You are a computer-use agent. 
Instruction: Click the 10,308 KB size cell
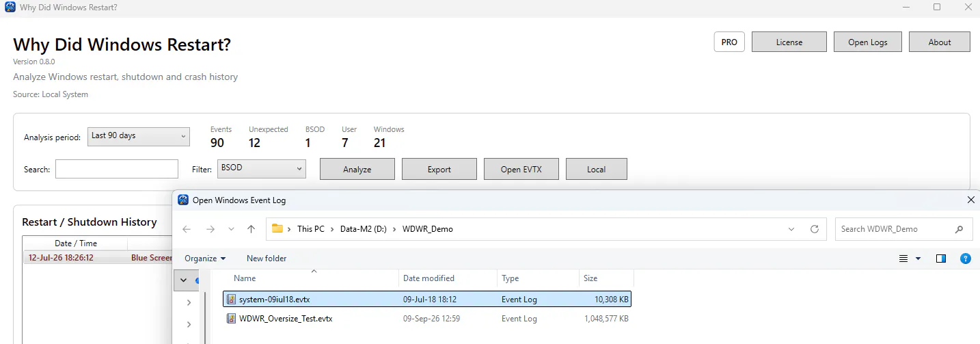coord(611,299)
